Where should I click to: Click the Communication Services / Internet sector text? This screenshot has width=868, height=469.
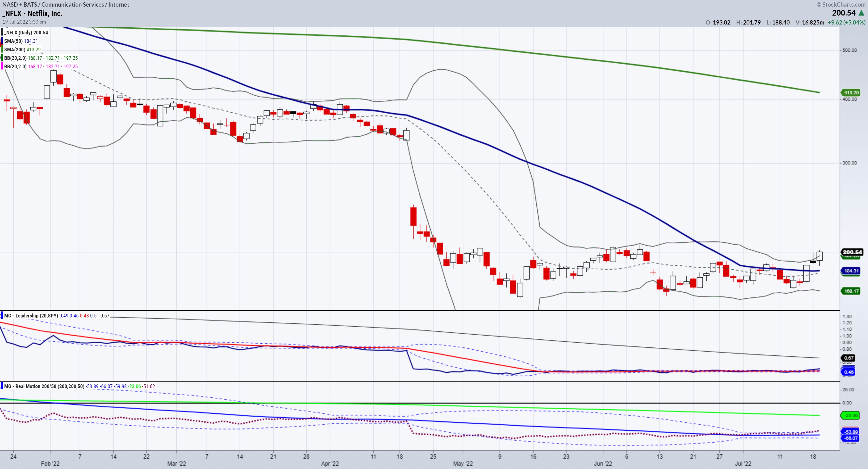(x=85, y=4)
